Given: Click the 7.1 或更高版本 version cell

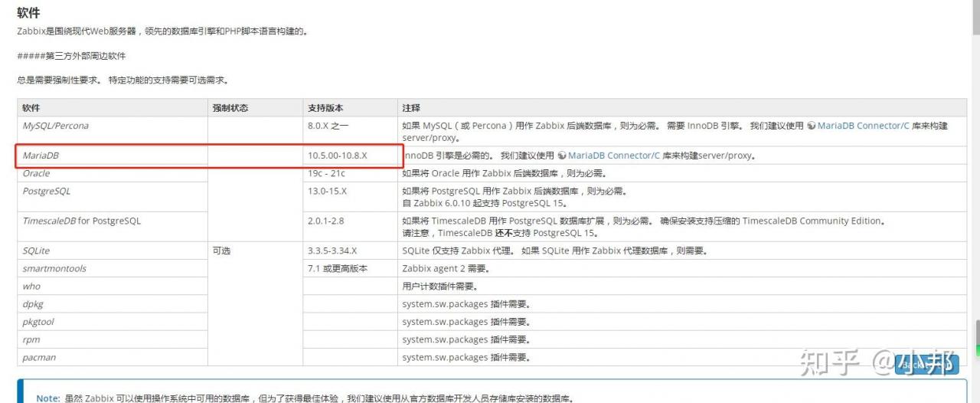Looking at the screenshot, I should coord(350,268).
